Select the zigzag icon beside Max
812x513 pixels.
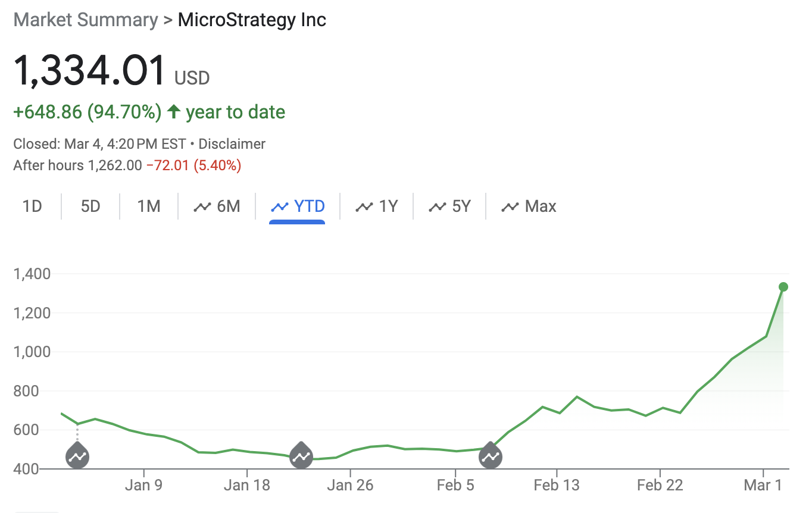tap(509, 206)
